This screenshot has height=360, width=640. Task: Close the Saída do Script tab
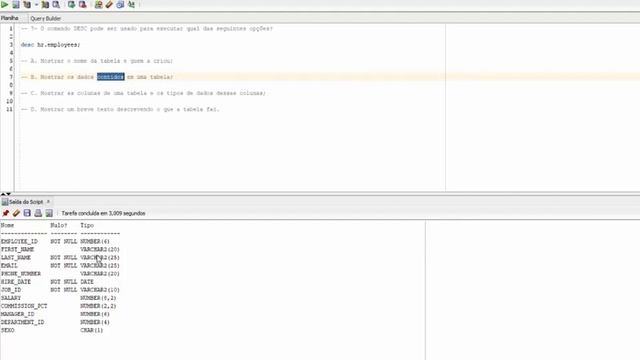tap(48, 202)
